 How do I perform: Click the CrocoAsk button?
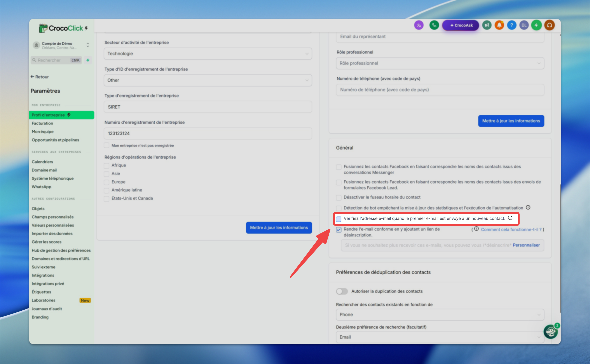(461, 25)
